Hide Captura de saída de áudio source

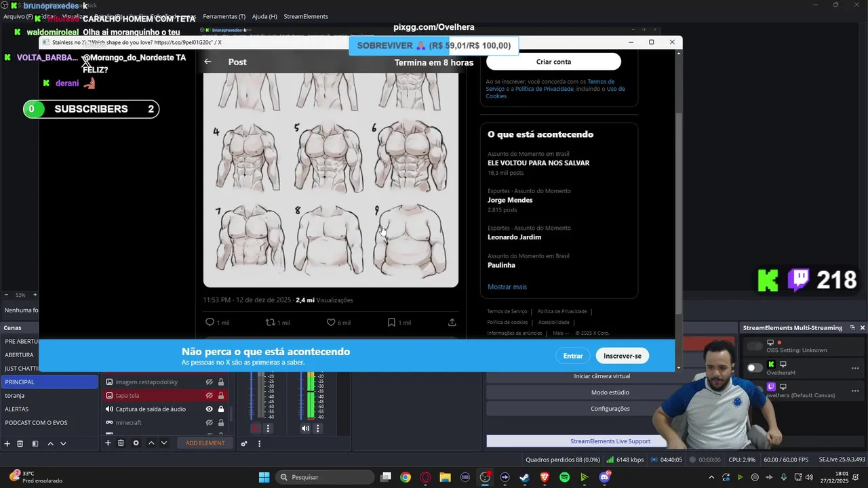209,409
